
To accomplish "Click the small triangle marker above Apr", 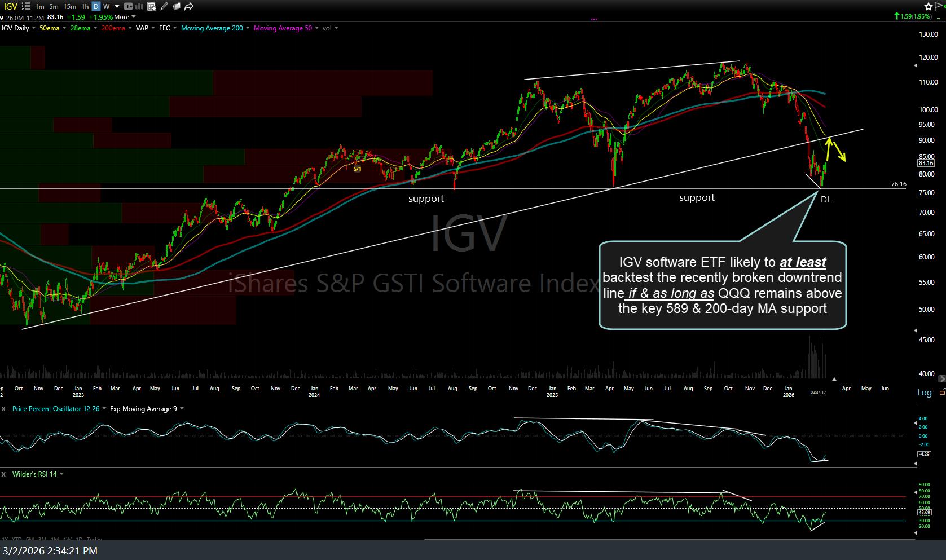I will 834,379.
